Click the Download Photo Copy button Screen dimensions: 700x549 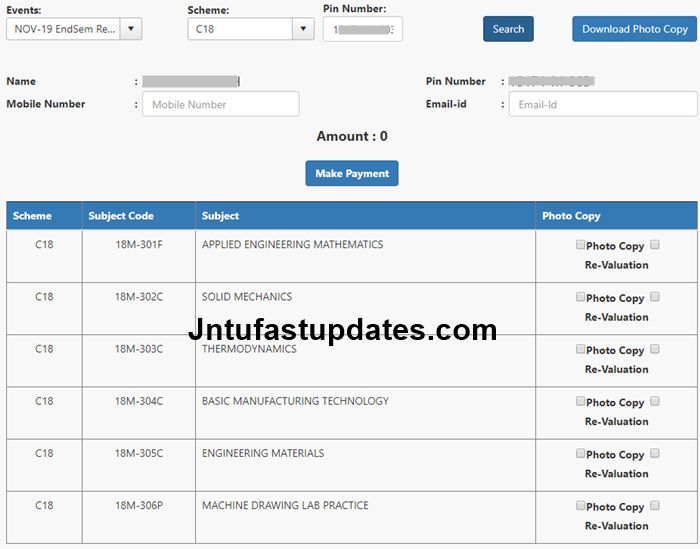[x=634, y=29]
